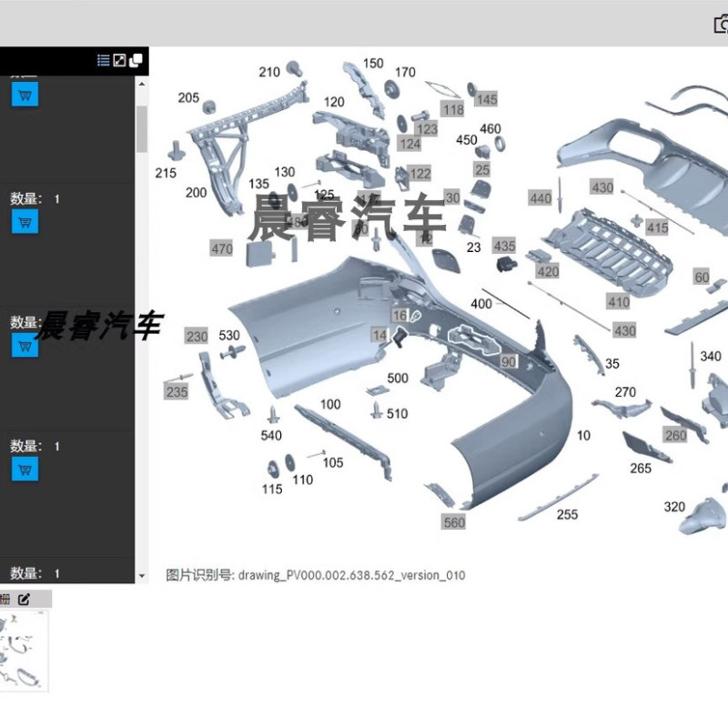Select part label 215 in diagram

point(166,173)
